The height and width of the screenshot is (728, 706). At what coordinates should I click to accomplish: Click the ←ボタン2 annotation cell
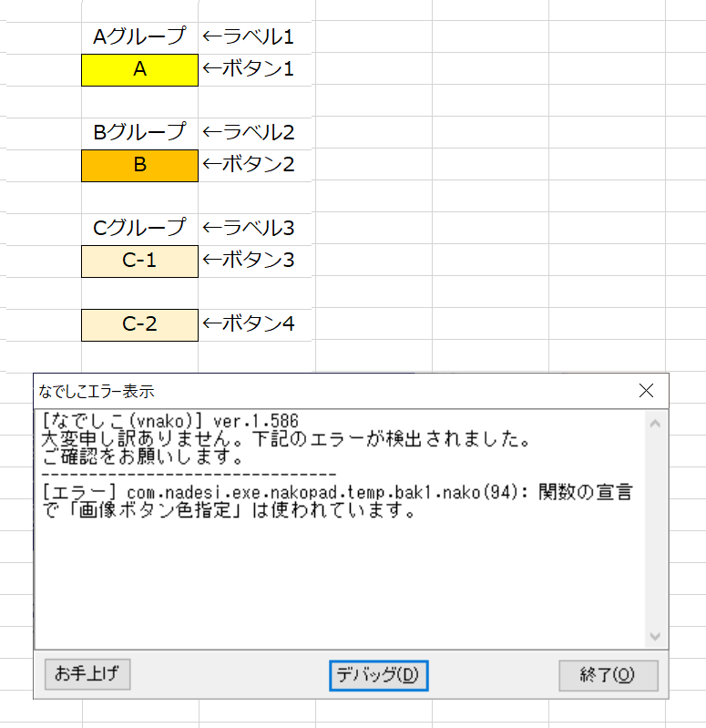point(249,166)
